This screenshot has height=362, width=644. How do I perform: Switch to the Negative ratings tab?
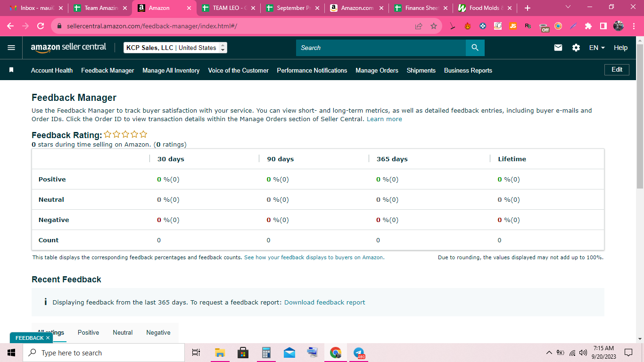158,332
